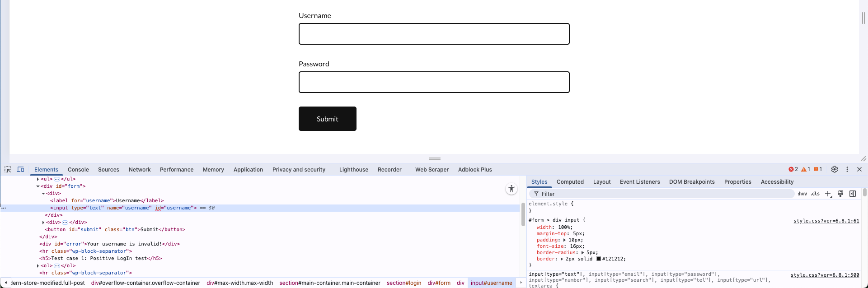Viewport: 868px width, 288px height.
Task: Open the DOM Breakpoints tab
Action: (x=692, y=182)
